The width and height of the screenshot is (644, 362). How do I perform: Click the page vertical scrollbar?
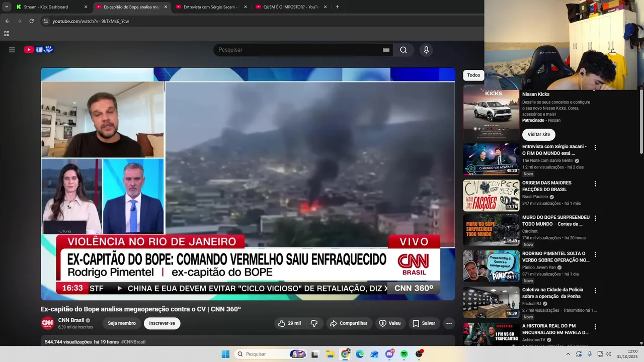tap(641, 121)
